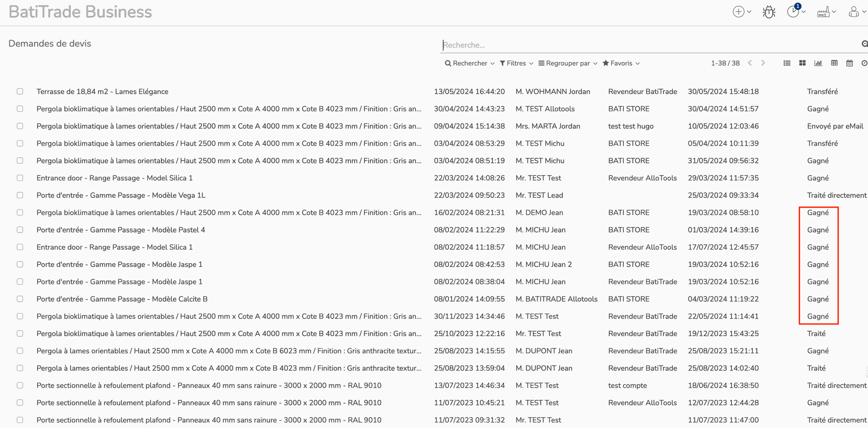
Task: Switch to bar chart graph view
Action: (x=818, y=63)
